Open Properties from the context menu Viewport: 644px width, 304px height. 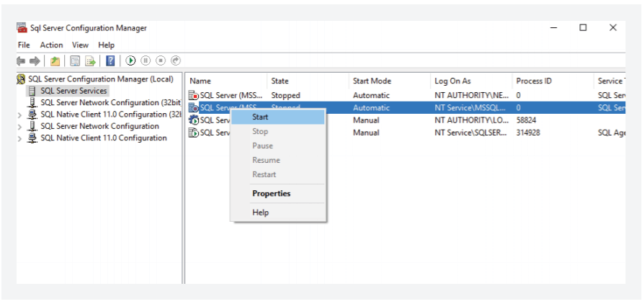pyautogui.click(x=278, y=194)
